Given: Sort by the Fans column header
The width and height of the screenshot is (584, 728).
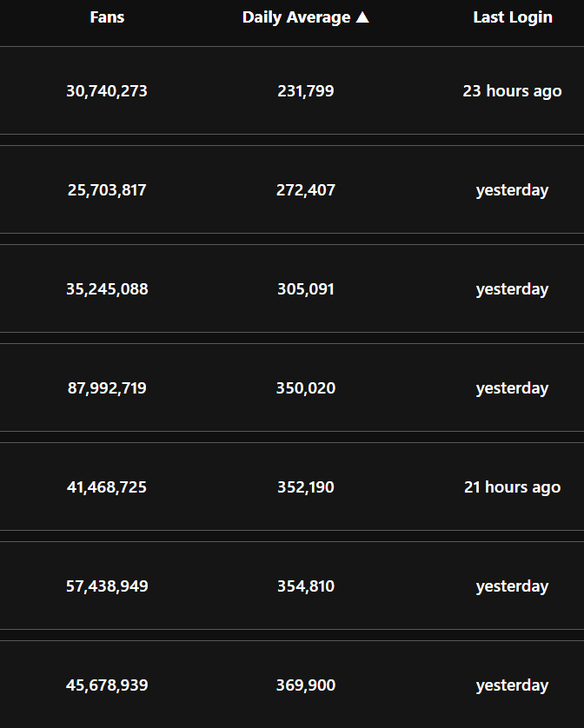Looking at the screenshot, I should 107,17.
